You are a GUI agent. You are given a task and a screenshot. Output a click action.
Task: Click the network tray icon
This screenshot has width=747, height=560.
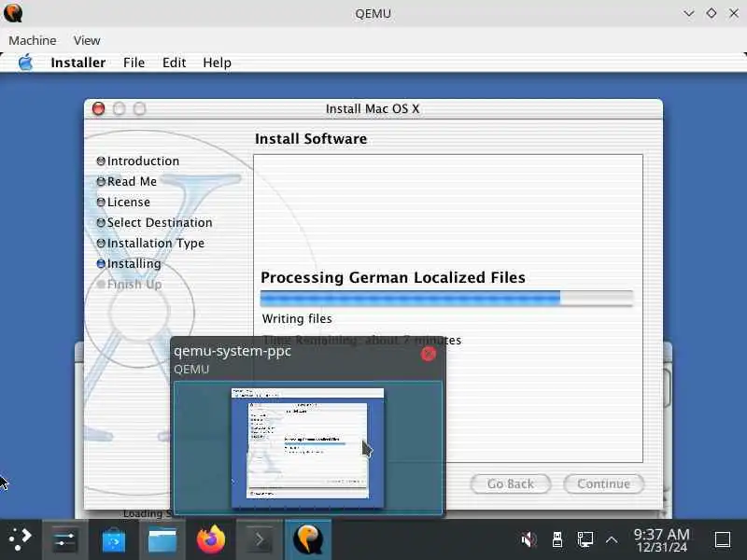[585, 539]
